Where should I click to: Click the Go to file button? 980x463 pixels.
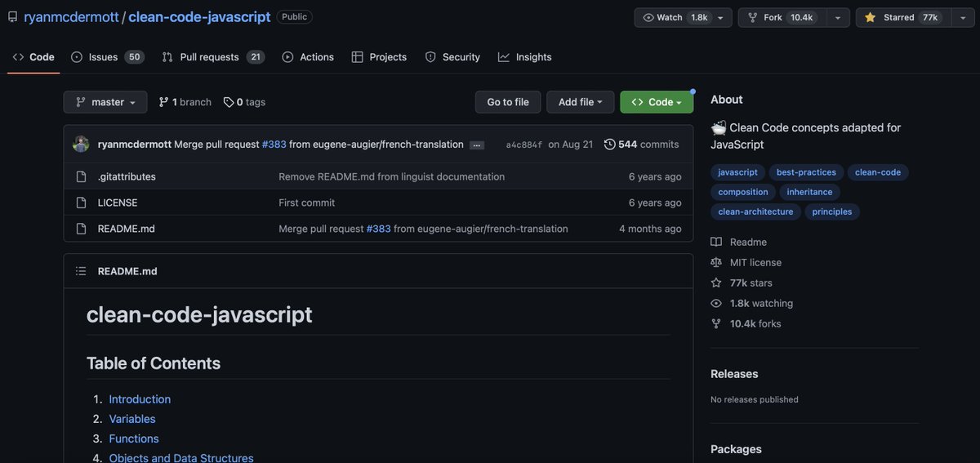pyautogui.click(x=508, y=102)
